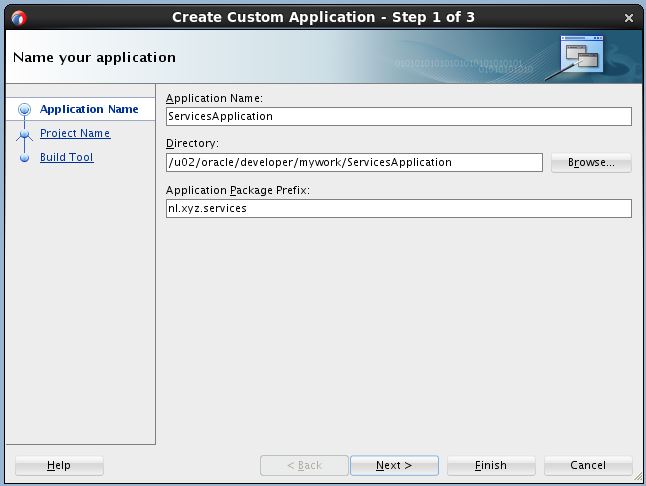The image size is (646, 486).
Task: Click the wizard window graphic in the header
Action: pos(580,56)
